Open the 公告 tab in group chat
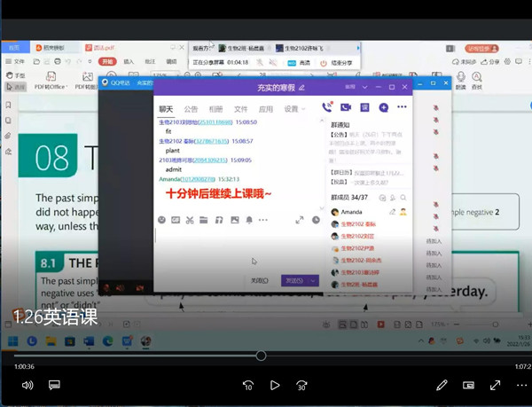Viewport: 532px width, 407px height. pos(191,109)
